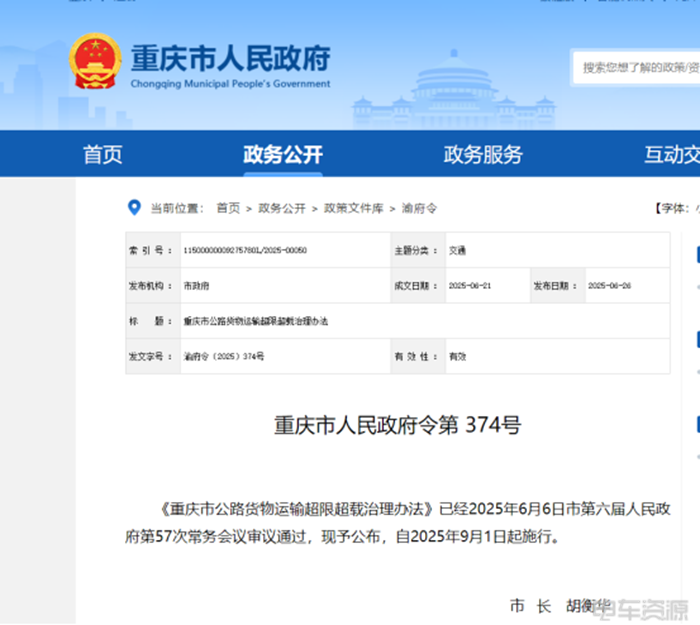Image resolution: width=700 pixels, height=625 pixels.
Task: Click the 重庆市人民政府令第374号 heading
Action: (x=398, y=425)
